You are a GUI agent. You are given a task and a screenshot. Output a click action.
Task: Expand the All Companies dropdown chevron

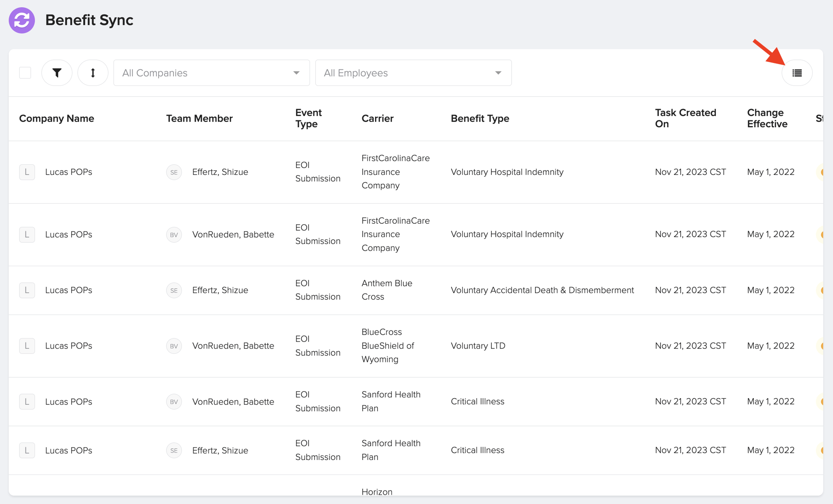point(297,73)
